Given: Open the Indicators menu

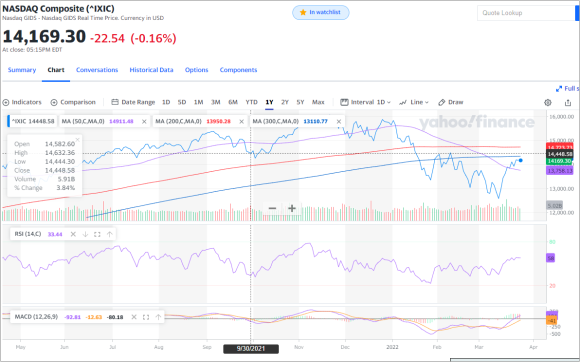Looking at the screenshot, I should click(22, 102).
